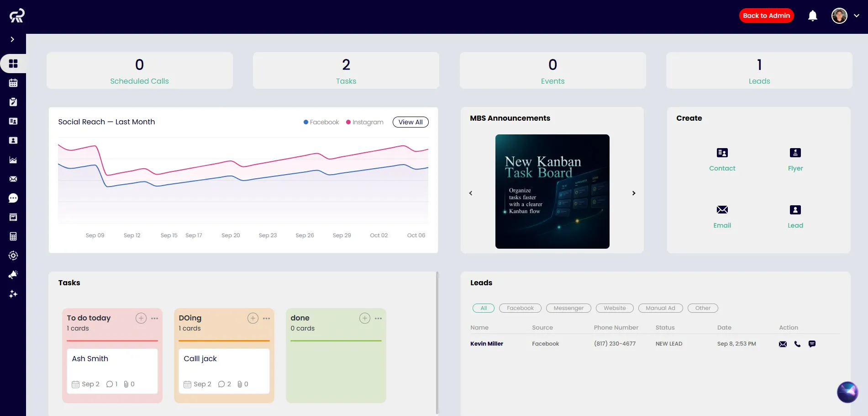Image resolution: width=868 pixels, height=416 pixels.
Task: Open the sparkle AI icon in sidebar
Action: [x=13, y=294]
